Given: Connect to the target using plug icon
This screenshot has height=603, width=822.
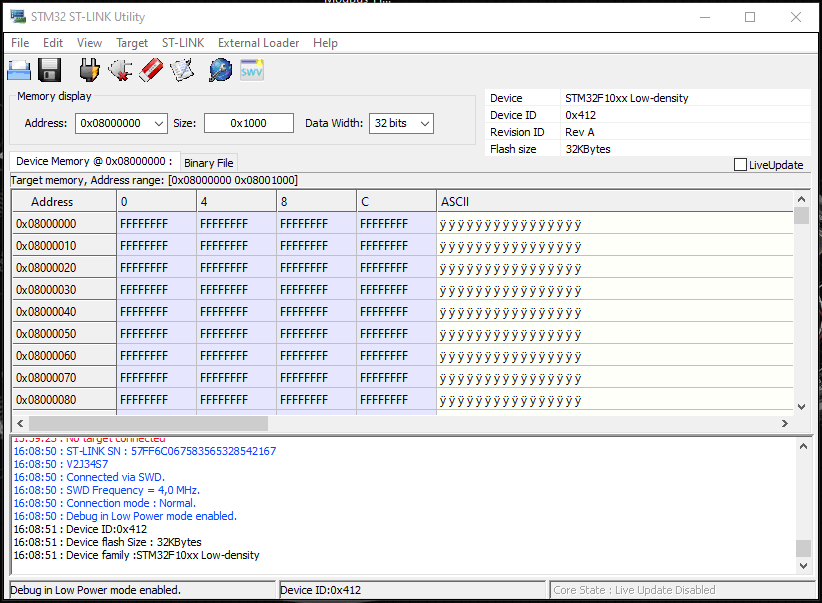Looking at the screenshot, I should (90, 70).
